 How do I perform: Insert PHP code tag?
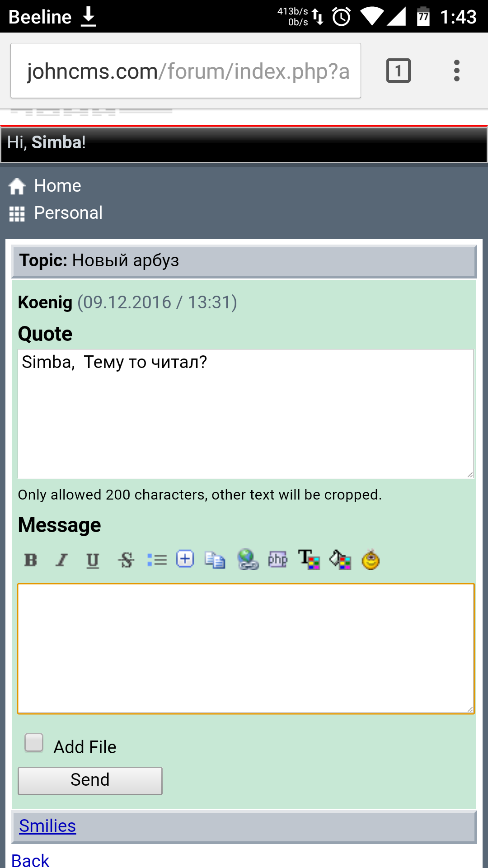(278, 560)
